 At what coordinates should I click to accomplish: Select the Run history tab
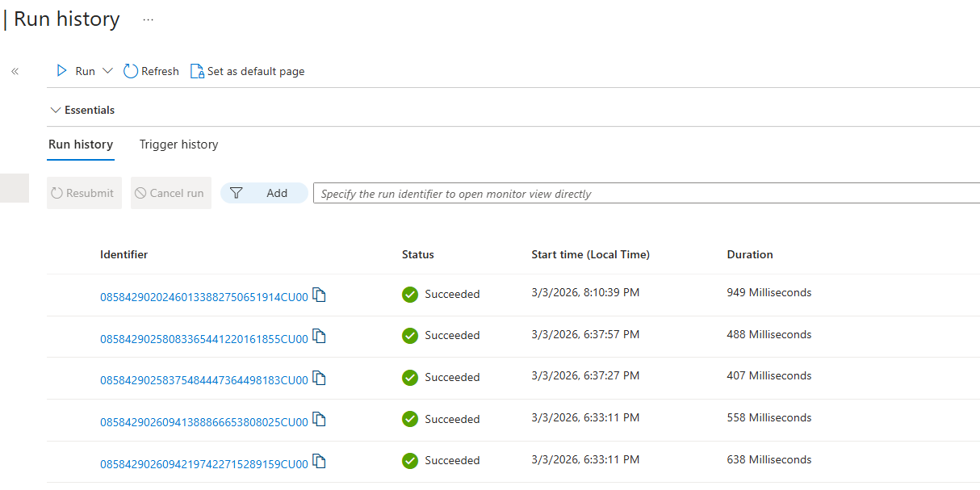[80, 144]
